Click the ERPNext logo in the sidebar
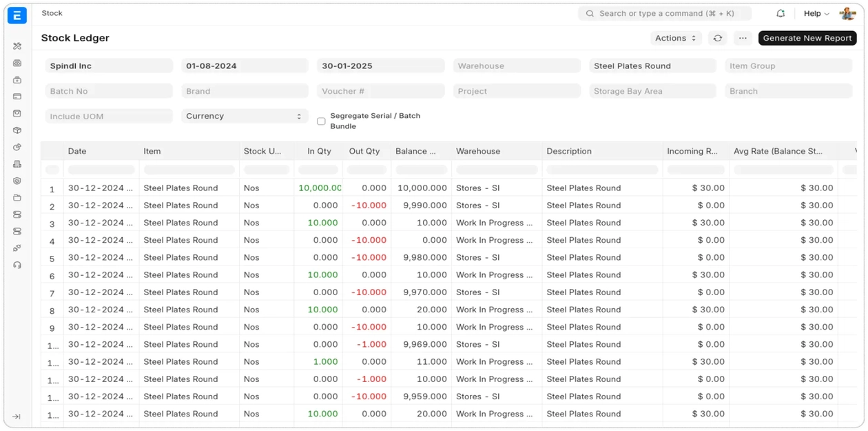The image size is (868, 431). pyautogui.click(x=17, y=15)
